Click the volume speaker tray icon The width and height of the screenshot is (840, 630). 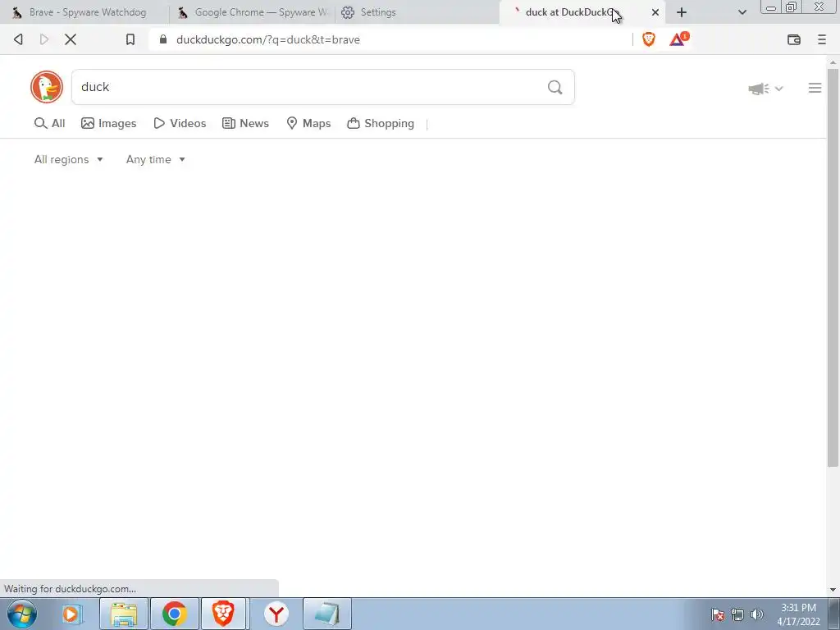[x=757, y=614]
